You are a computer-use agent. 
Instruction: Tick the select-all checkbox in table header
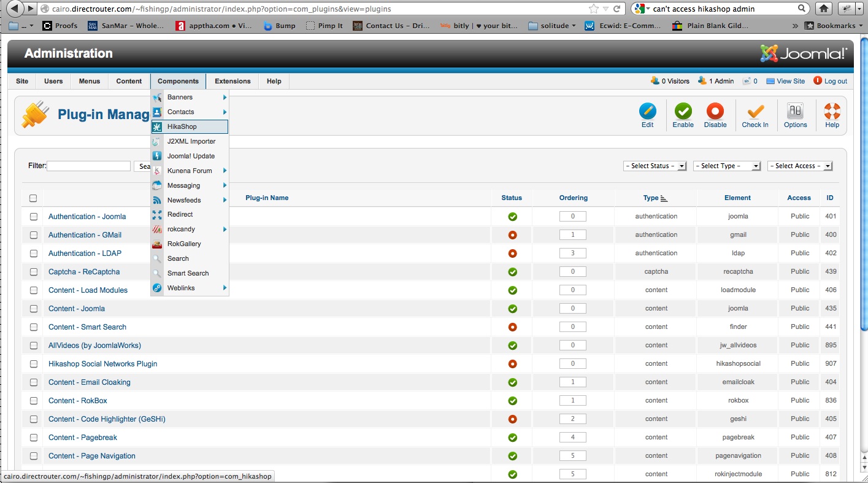pyautogui.click(x=33, y=198)
